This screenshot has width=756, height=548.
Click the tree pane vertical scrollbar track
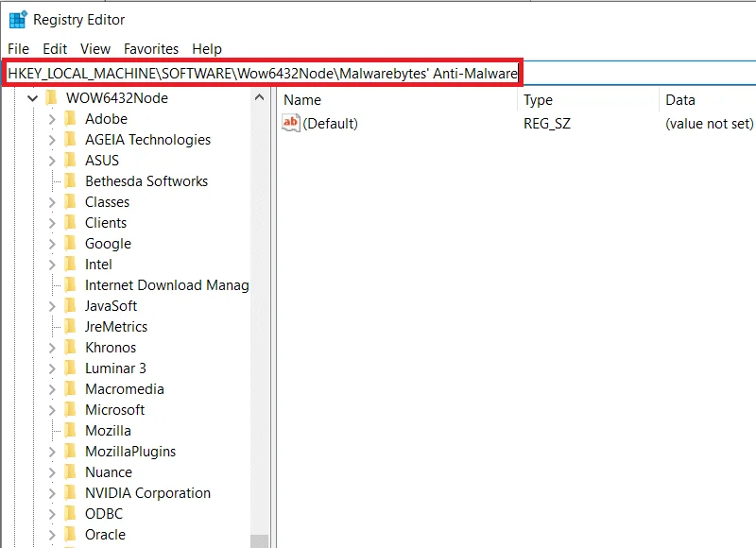click(x=259, y=320)
